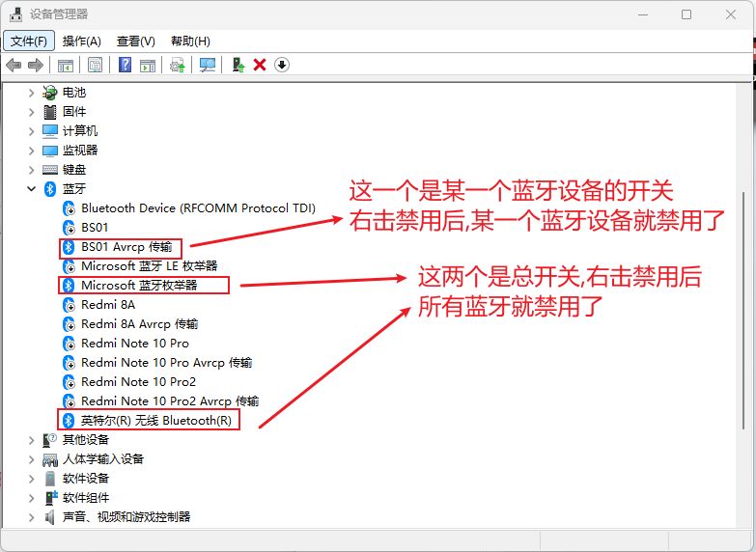This screenshot has height=552, width=756.
Task: Click the back arrow toolbar icon
Action: click(13, 65)
